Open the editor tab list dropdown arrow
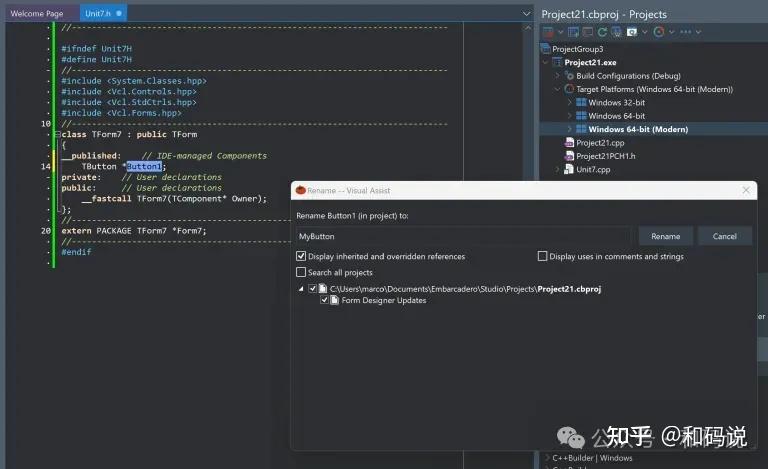This screenshot has height=469, width=768. pos(527,14)
